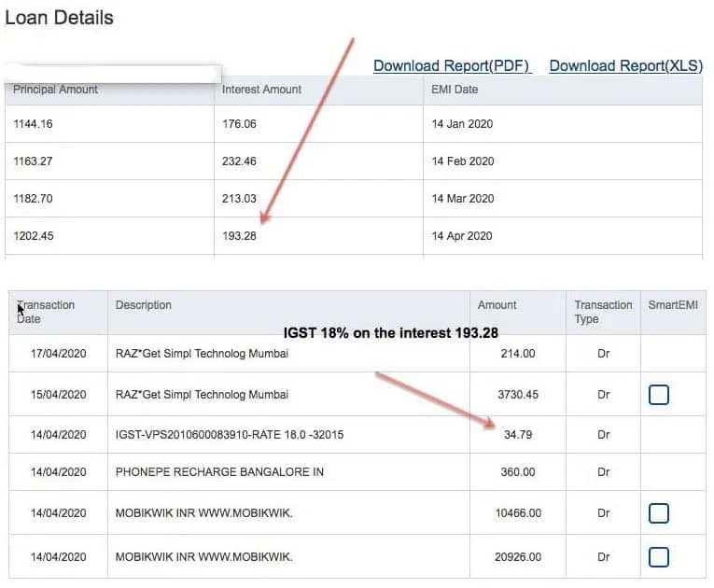Click the IGST amount 34.79
The height and width of the screenshot is (588, 714).
tap(518, 435)
